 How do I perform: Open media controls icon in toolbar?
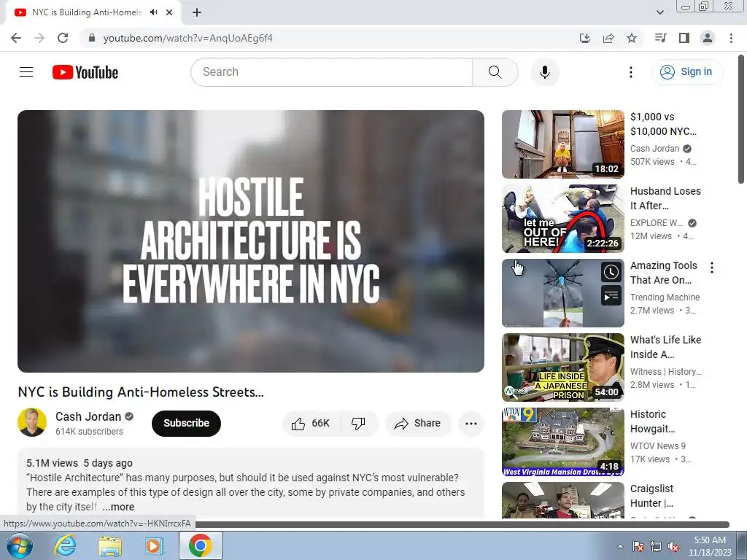coord(660,38)
